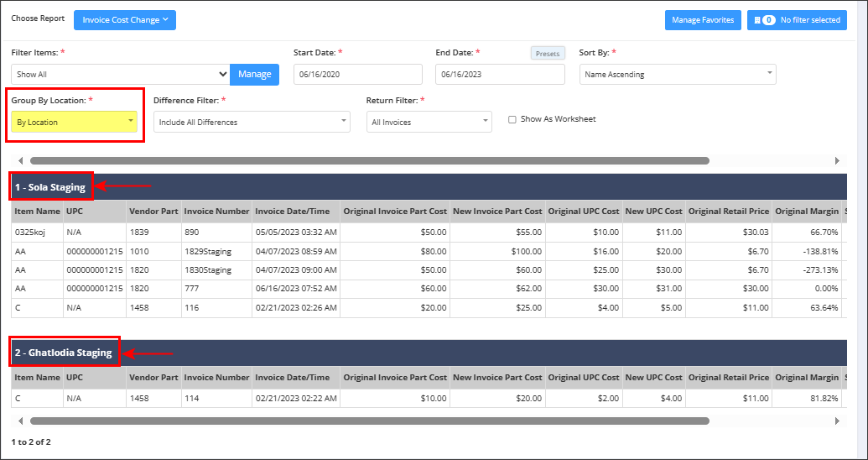This screenshot has width=868, height=460.
Task: Click the margin value -273.13%
Action: point(820,270)
